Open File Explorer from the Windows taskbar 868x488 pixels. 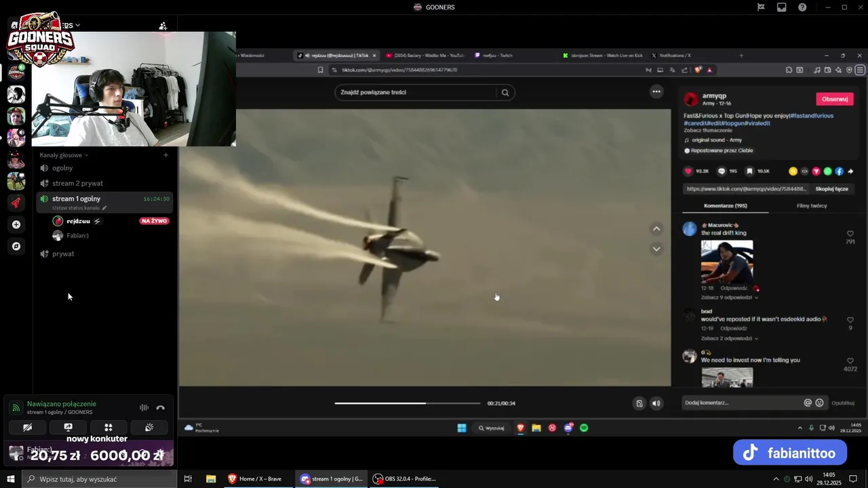coord(211,479)
